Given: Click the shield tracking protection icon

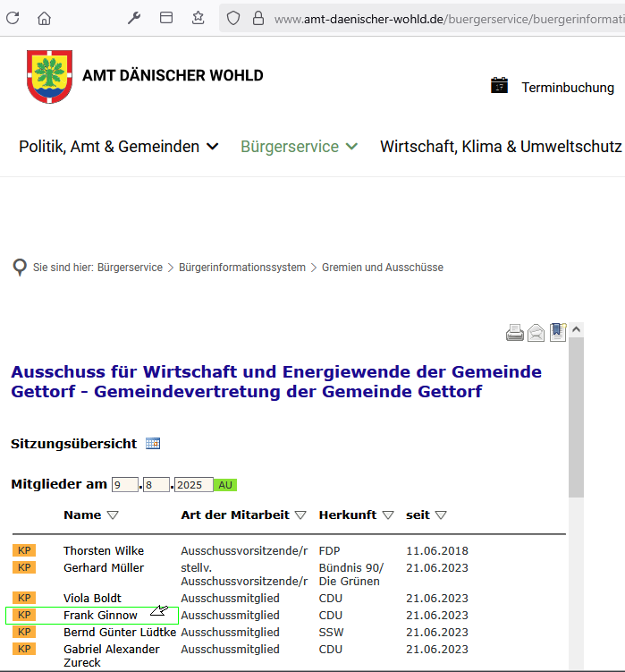Looking at the screenshot, I should coord(232,18).
